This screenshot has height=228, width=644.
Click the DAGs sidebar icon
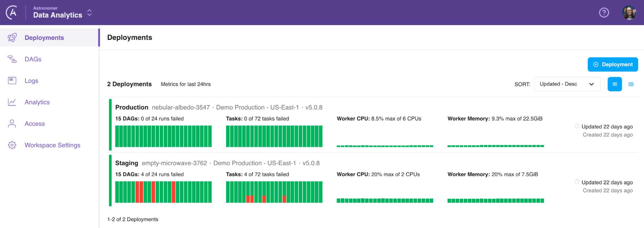coord(12,59)
